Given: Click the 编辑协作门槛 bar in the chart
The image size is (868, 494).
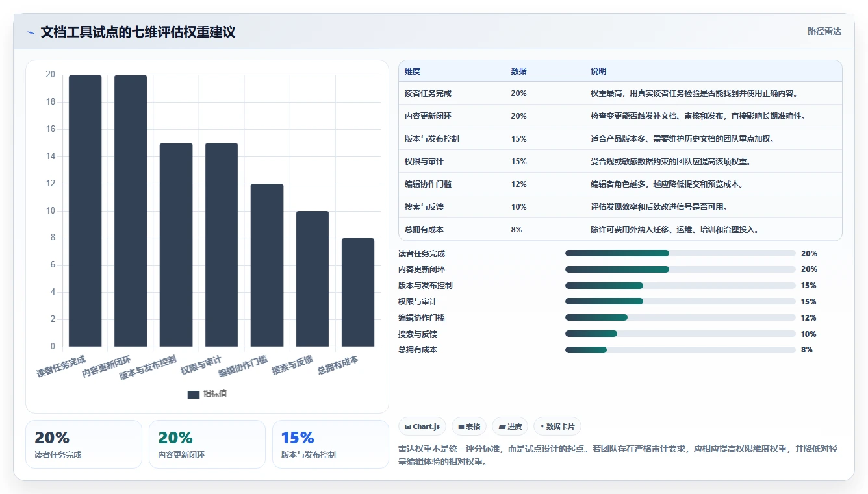Looking at the screenshot, I should point(267,266).
